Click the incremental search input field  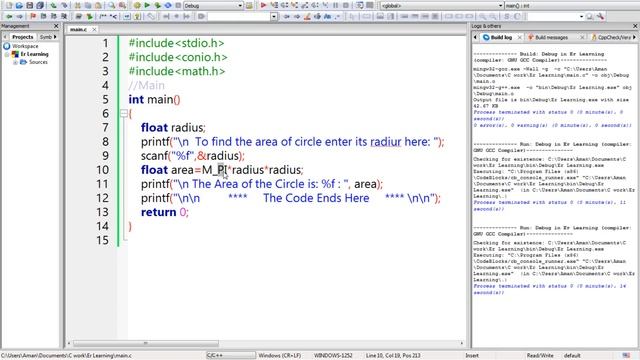pos(239,17)
